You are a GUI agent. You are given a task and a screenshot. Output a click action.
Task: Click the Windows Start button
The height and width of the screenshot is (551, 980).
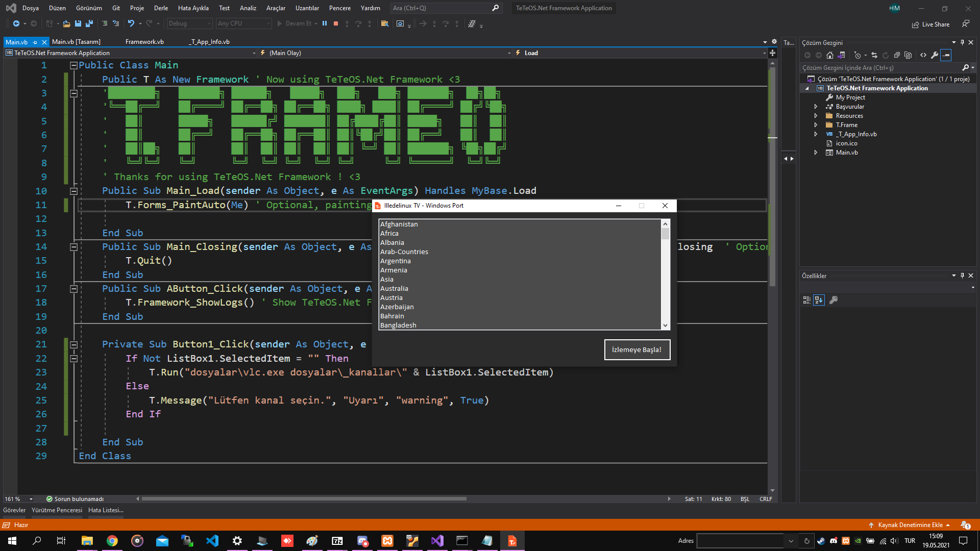(12, 541)
